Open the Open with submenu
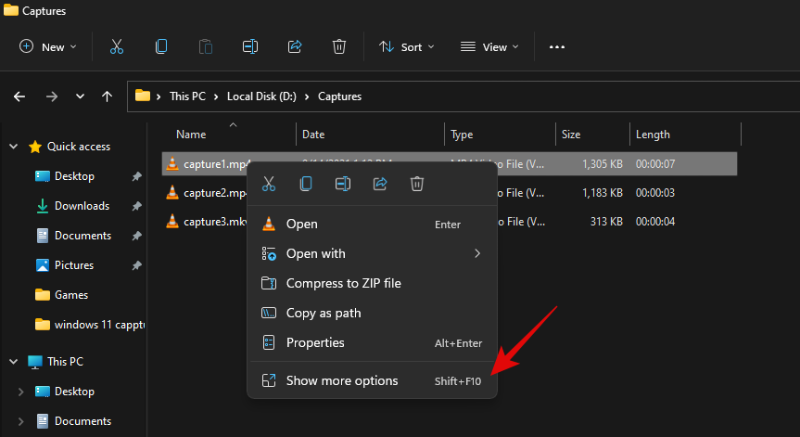 [316, 254]
